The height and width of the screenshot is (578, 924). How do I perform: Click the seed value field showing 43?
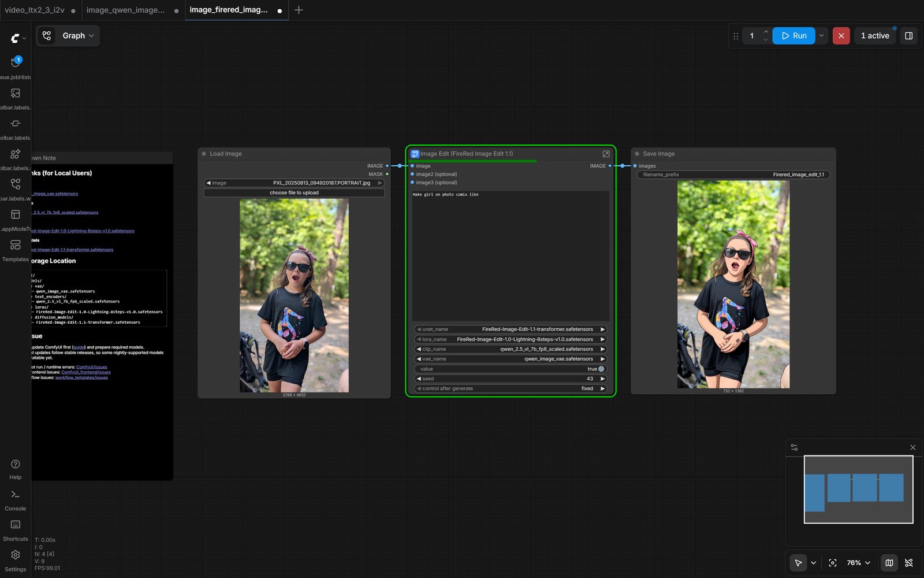click(x=510, y=379)
